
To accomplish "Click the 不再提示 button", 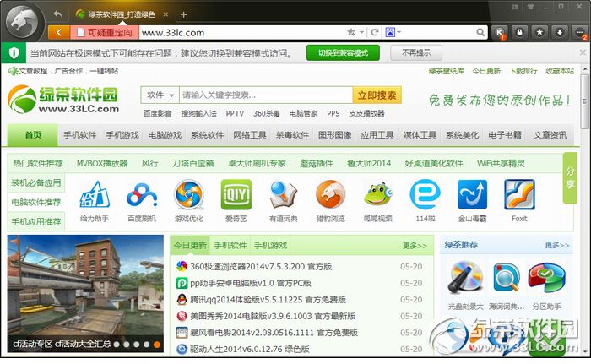I will [x=416, y=53].
